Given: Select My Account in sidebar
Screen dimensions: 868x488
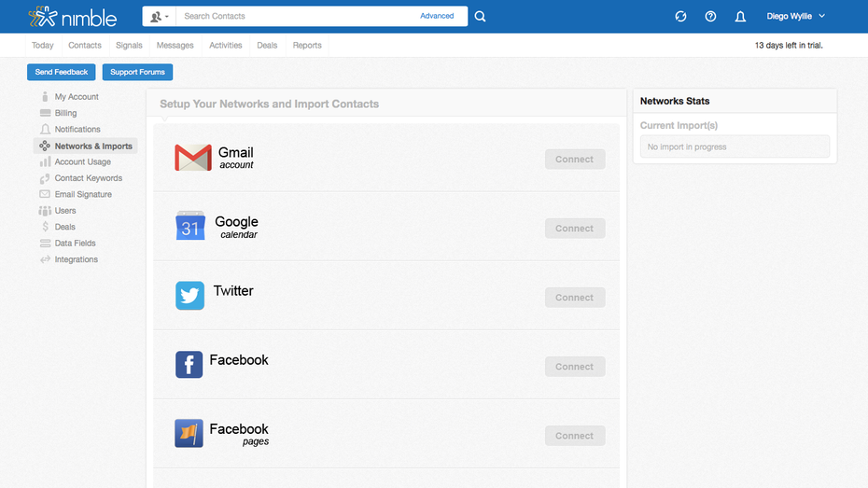Looking at the screenshot, I should pyautogui.click(x=77, y=97).
